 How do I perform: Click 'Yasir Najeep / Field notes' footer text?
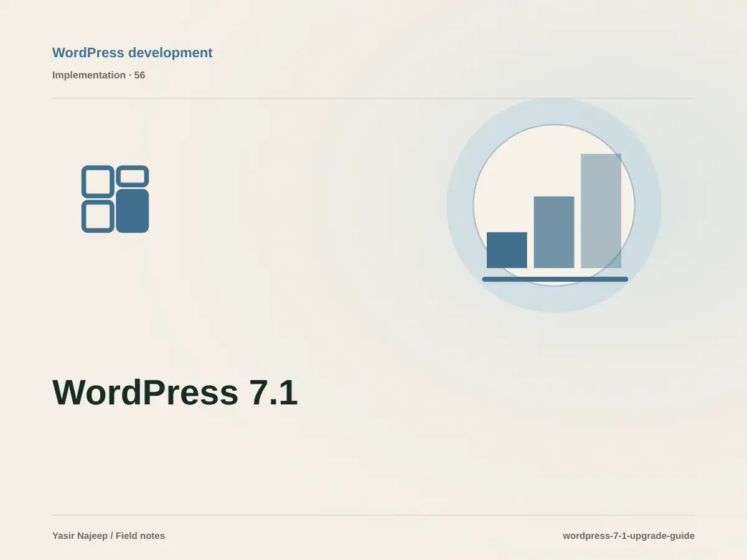point(108,536)
